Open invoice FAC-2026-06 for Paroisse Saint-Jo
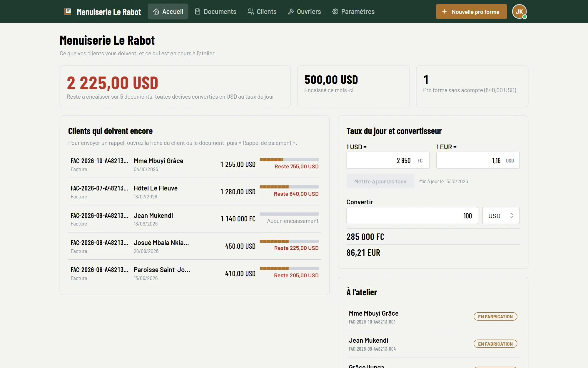The image size is (588, 368). point(195,273)
